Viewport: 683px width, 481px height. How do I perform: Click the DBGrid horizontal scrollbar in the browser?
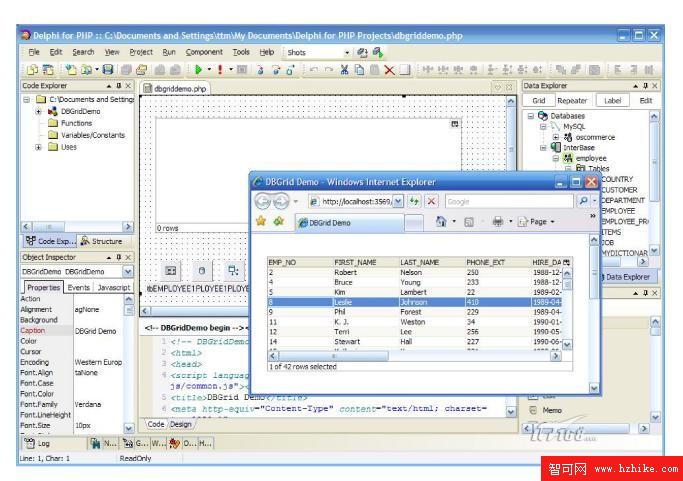click(414, 356)
